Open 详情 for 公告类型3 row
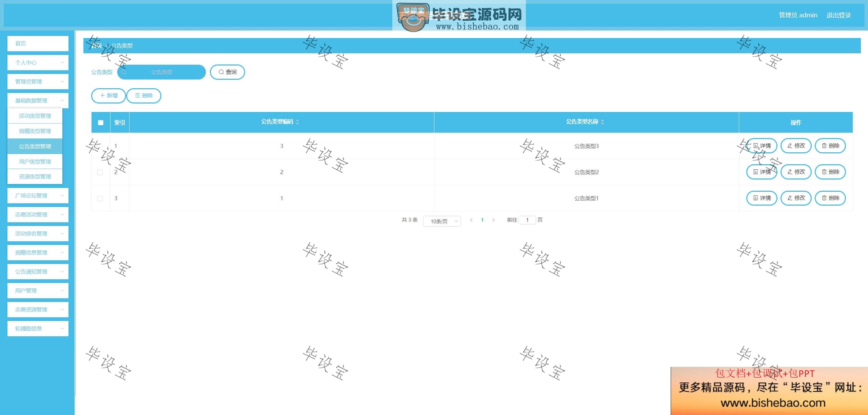Viewport: 868px width, 415px height. pyautogui.click(x=762, y=146)
